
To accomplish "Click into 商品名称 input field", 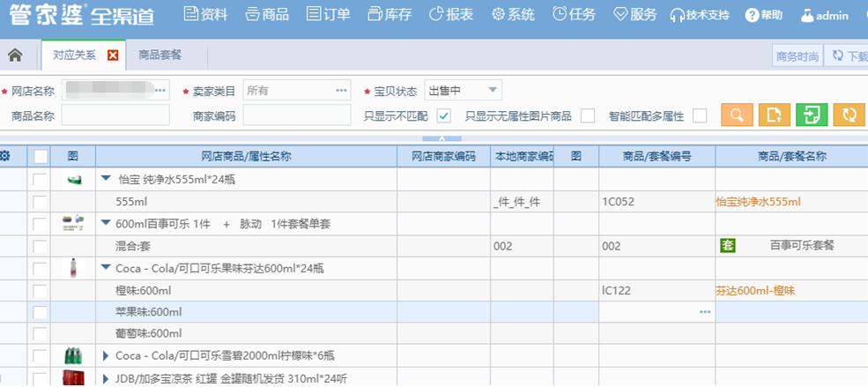I will pos(115,115).
